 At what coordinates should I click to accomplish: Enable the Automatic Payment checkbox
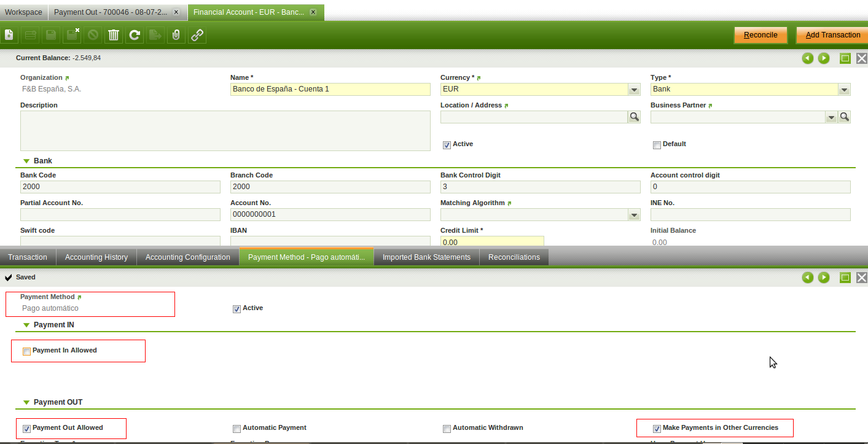[x=237, y=429]
